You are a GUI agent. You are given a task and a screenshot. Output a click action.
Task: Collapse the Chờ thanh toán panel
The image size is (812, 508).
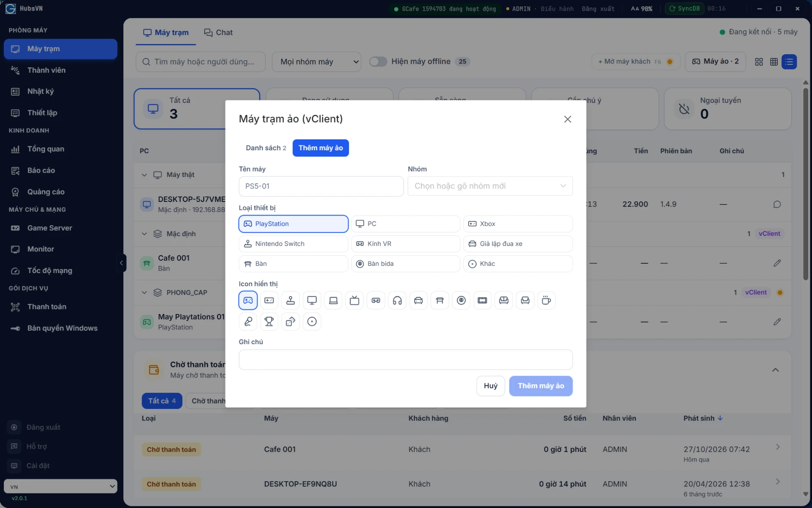(775, 370)
